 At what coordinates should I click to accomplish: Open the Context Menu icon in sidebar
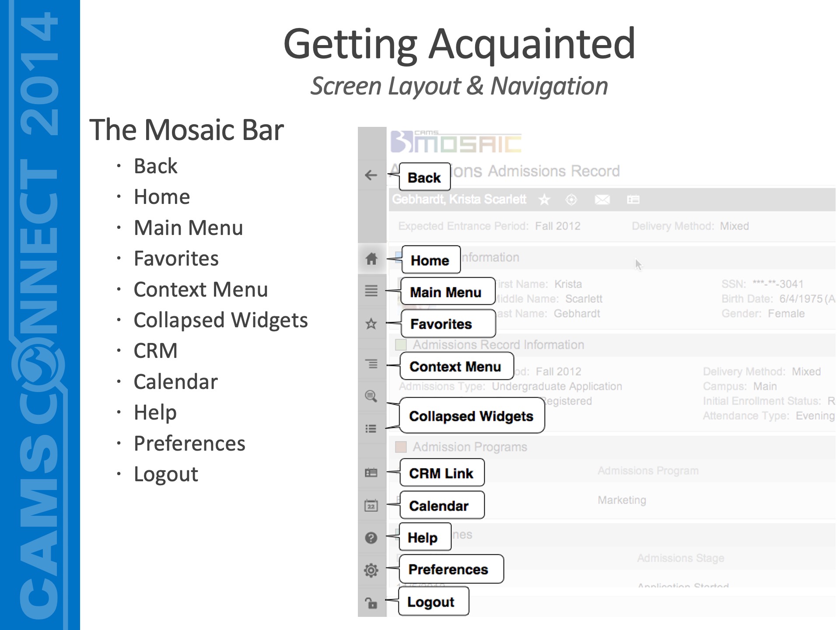coord(371,364)
